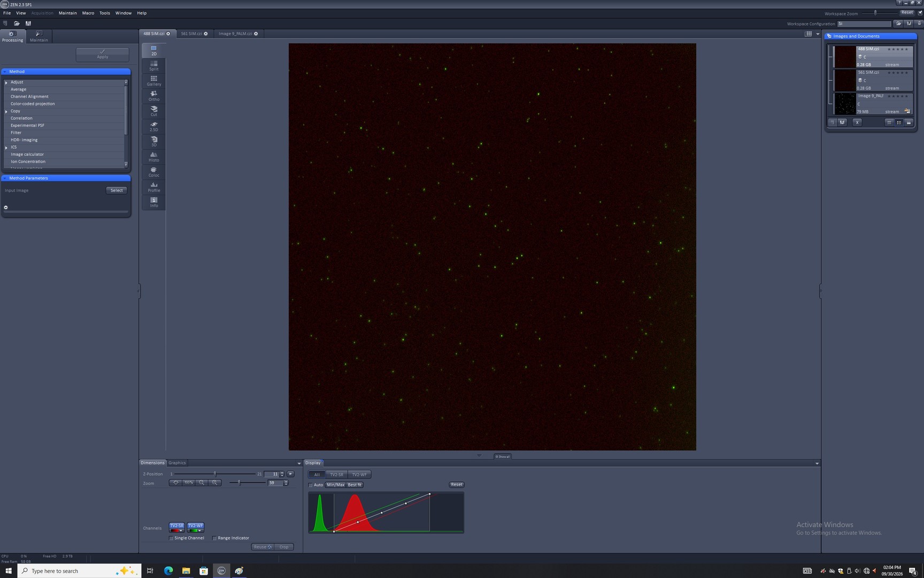The width and height of the screenshot is (924, 578).
Task: Apply Min/Max display scaling
Action: 335,485
